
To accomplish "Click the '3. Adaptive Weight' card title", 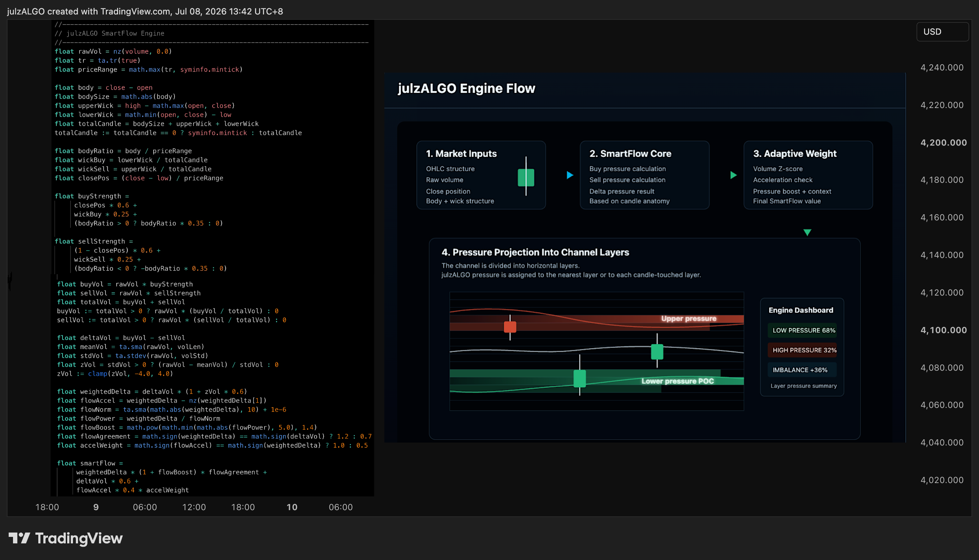I will 794,154.
